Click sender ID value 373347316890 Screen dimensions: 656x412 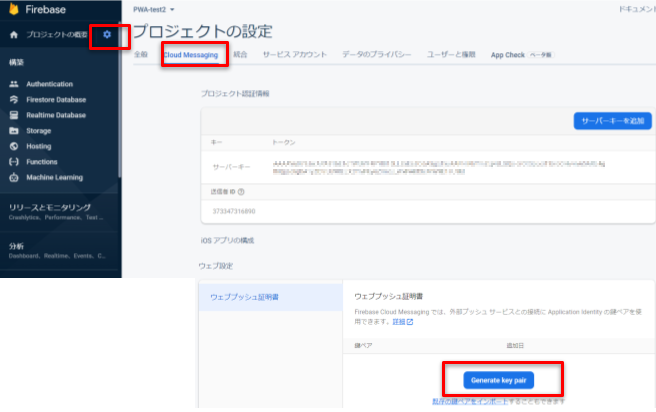click(x=234, y=211)
